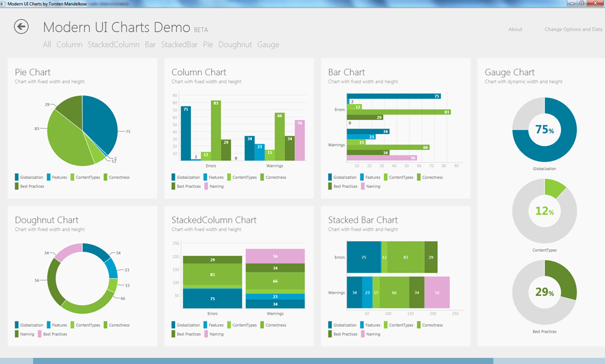Open the About link

[515, 30]
